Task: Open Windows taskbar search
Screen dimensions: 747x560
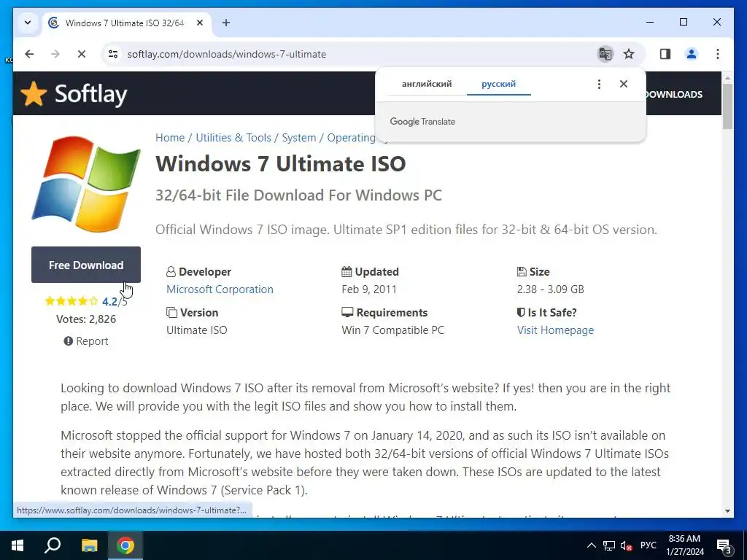Action: (x=53, y=545)
